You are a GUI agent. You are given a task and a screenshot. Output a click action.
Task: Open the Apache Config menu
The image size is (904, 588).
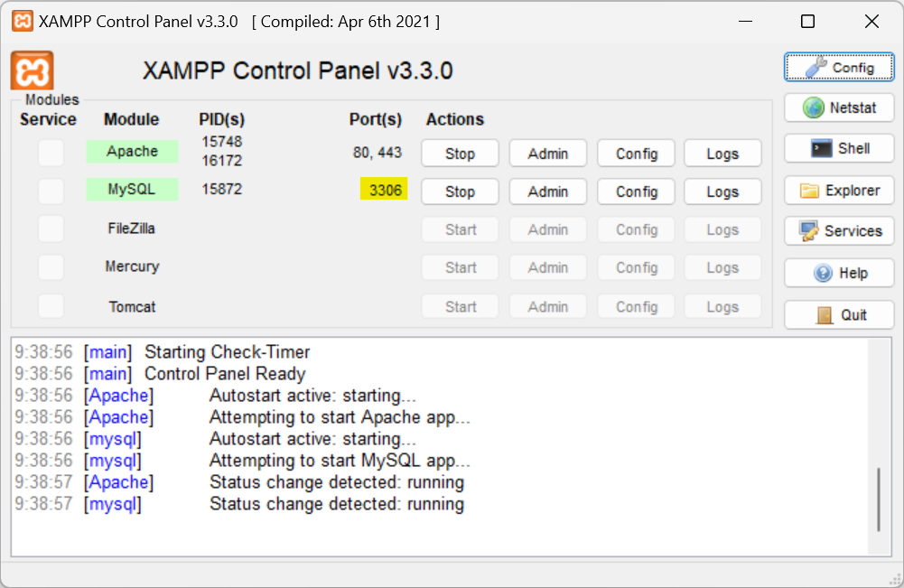[x=637, y=154]
